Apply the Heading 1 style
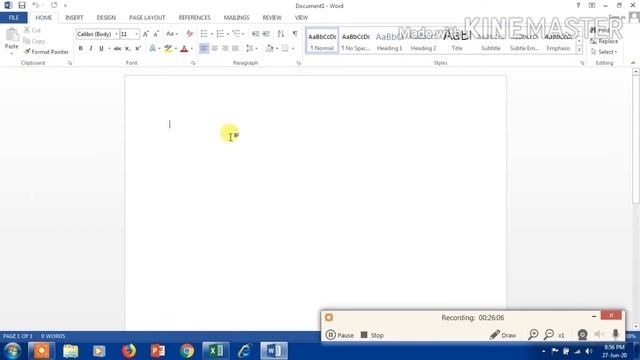This screenshot has height=360, width=640. point(389,41)
